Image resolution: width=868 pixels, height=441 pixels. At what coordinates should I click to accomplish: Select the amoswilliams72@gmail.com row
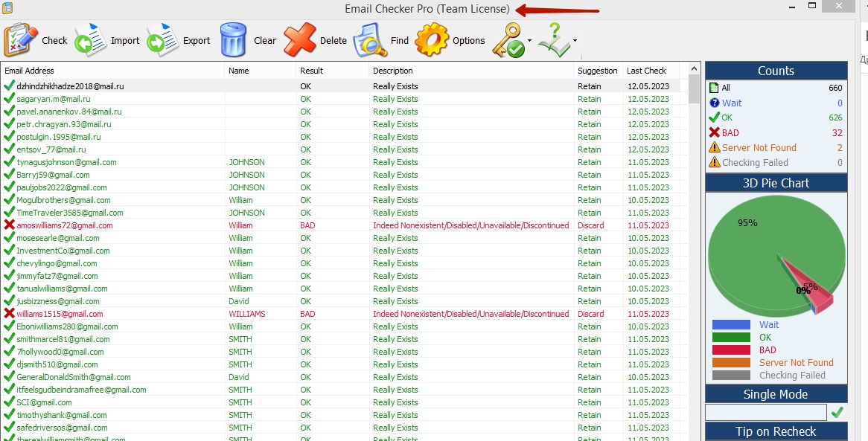(x=65, y=225)
